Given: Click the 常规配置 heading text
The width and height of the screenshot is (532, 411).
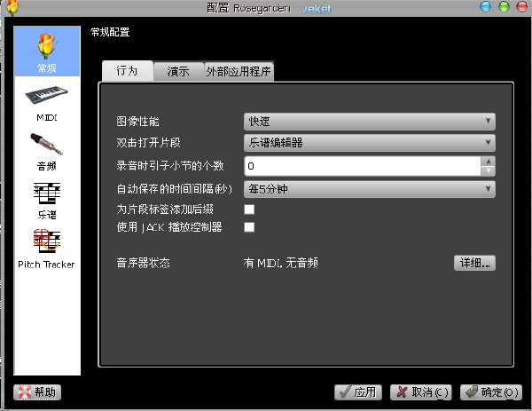Looking at the screenshot, I should point(110,32).
